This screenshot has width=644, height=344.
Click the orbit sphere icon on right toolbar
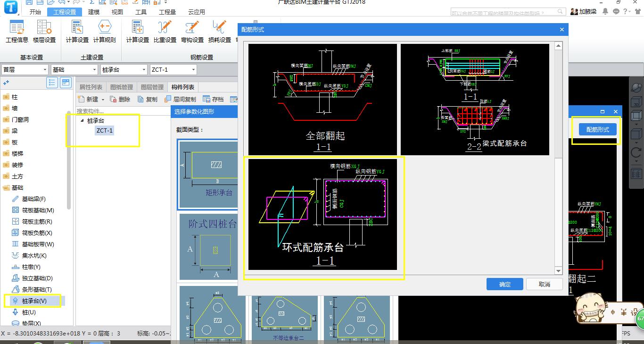click(636, 88)
